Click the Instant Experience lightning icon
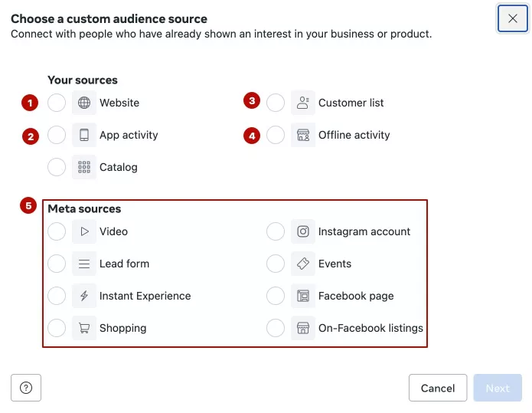This screenshot has height=413, width=532. click(x=84, y=296)
